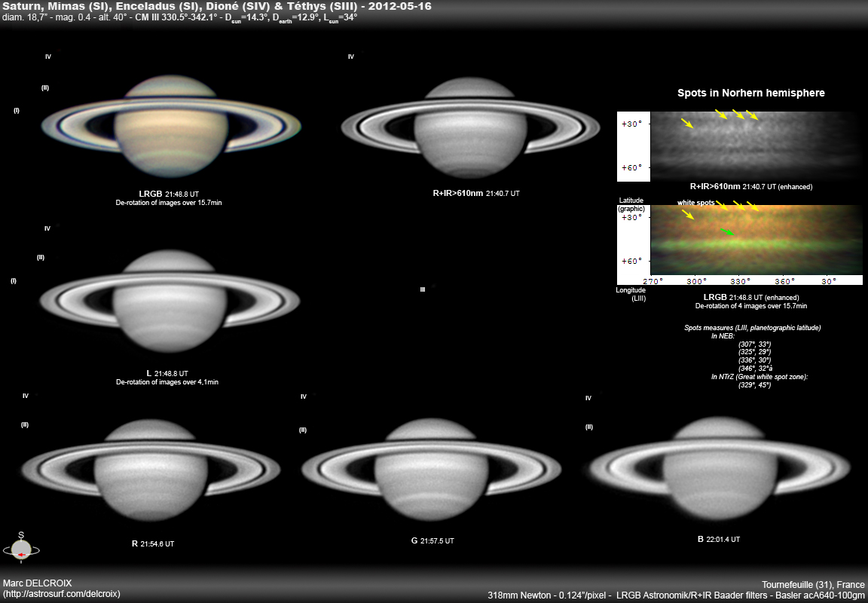The height and width of the screenshot is (603, 868).
Task: Click the '(329°, 45°)' spot measurement
Action: (754, 384)
